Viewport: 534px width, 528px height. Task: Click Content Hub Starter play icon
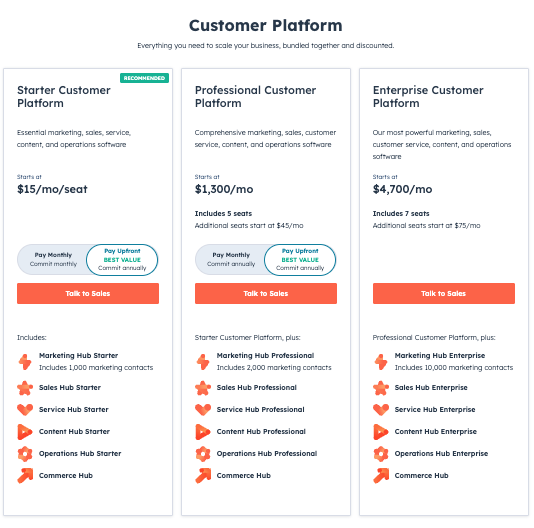(25, 432)
